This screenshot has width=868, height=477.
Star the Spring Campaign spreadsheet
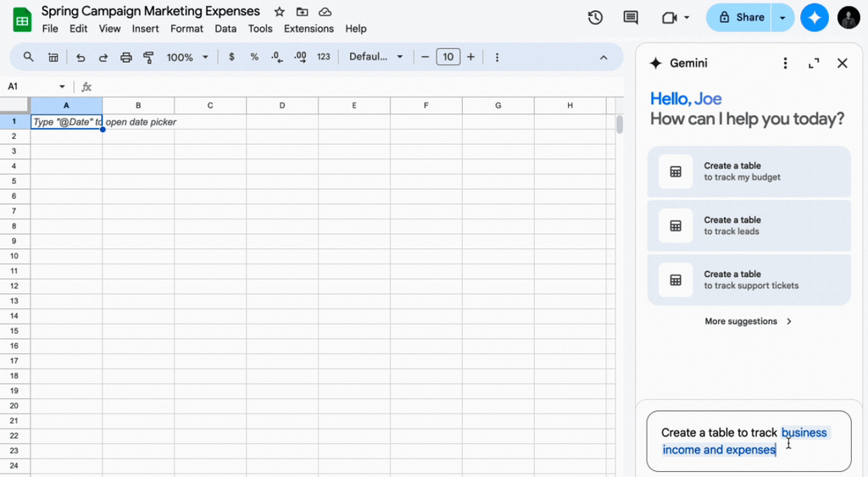[x=280, y=12]
